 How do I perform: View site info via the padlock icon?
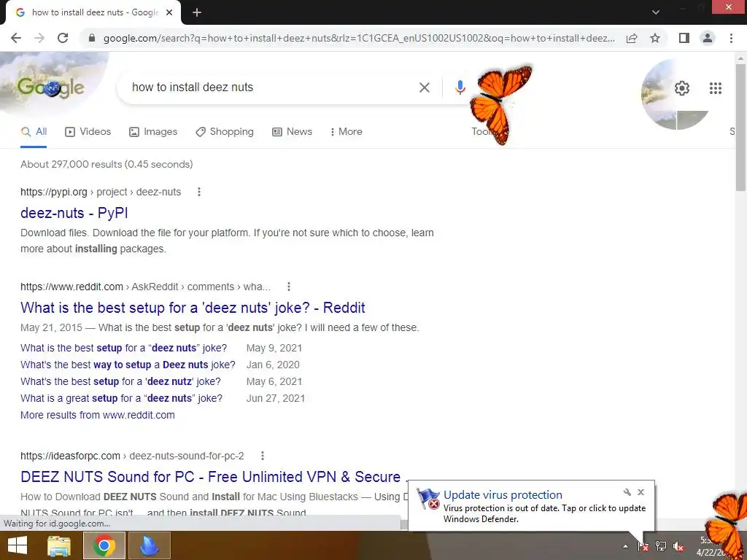pyautogui.click(x=92, y=38)
